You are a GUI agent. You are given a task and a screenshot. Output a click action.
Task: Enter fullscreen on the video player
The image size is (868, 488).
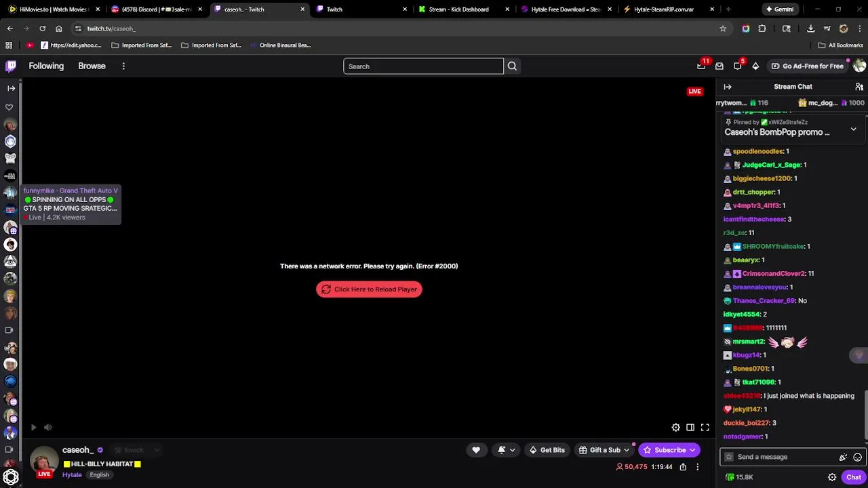coord(705,427)
